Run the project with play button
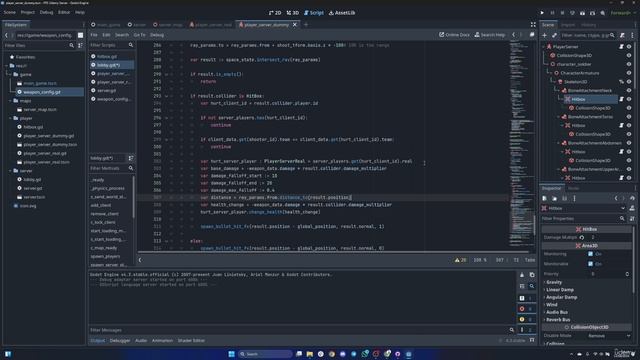Image resolution: width=640 pixels, height=360 pixels. tap(542, 13)
